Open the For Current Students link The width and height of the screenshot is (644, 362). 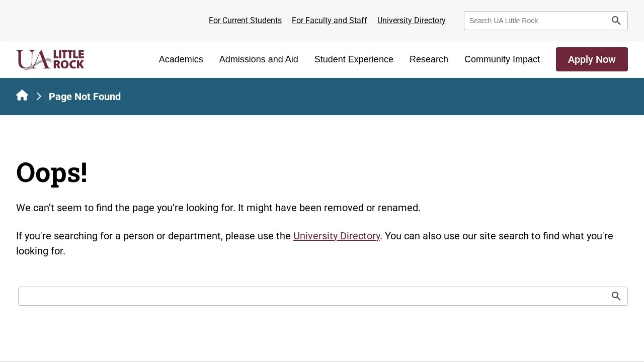(x=245, y=21)
